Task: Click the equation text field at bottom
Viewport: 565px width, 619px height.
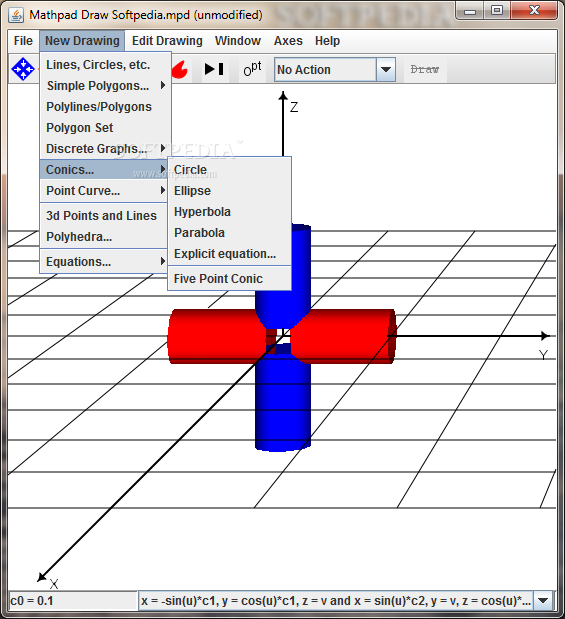Action: tap(336, 601)
